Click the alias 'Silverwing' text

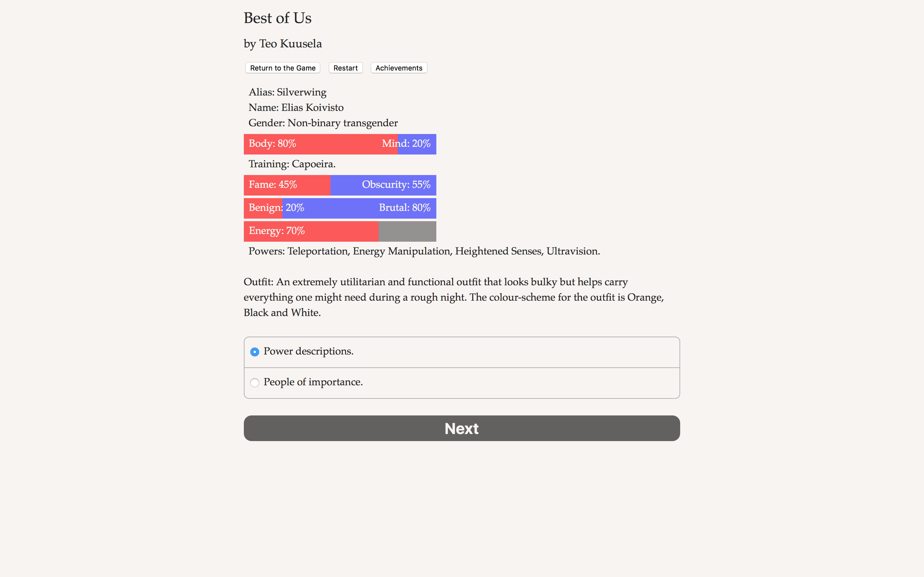tap(302, 92)
